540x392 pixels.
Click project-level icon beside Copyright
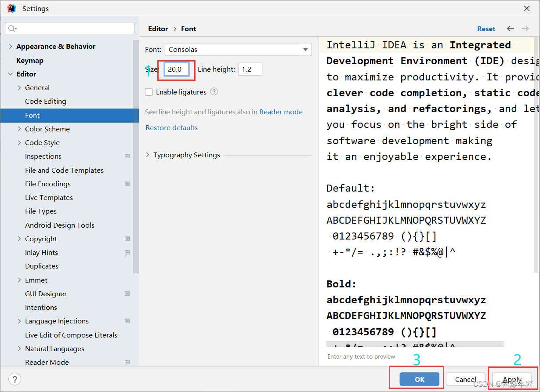pyautogui.click(x=127, y=239)
